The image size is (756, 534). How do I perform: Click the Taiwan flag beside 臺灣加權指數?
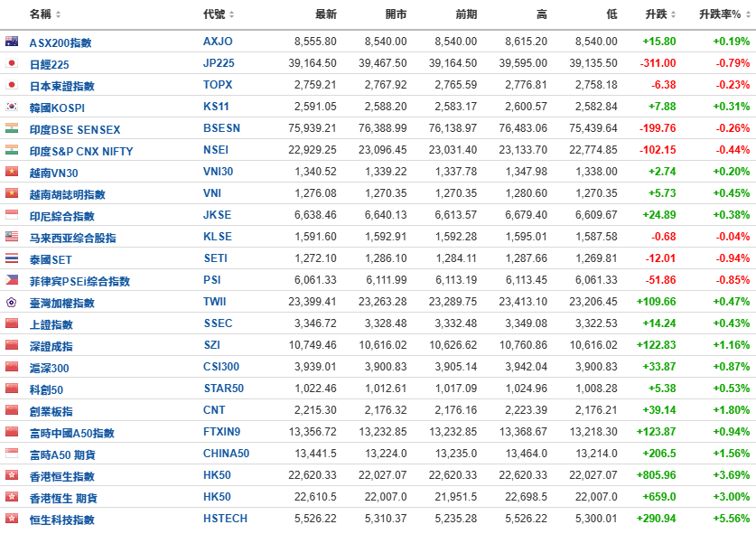tap(12, 302)
